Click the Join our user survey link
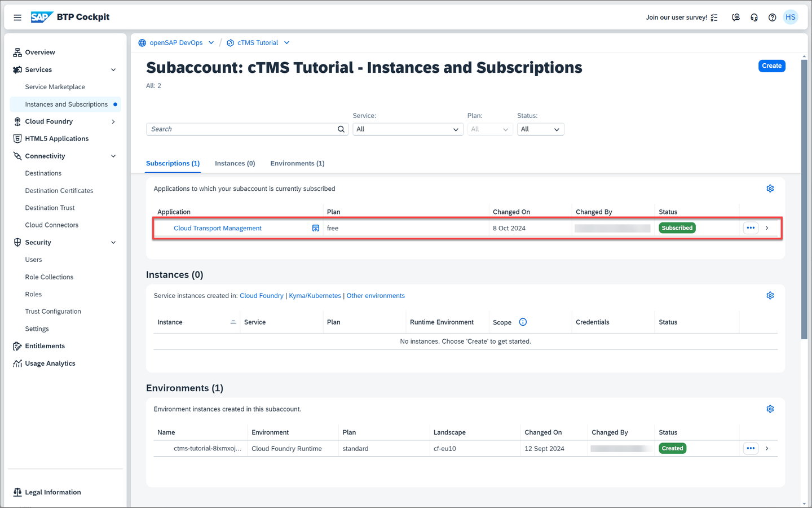The image size is (812, 508). [676, 17]
